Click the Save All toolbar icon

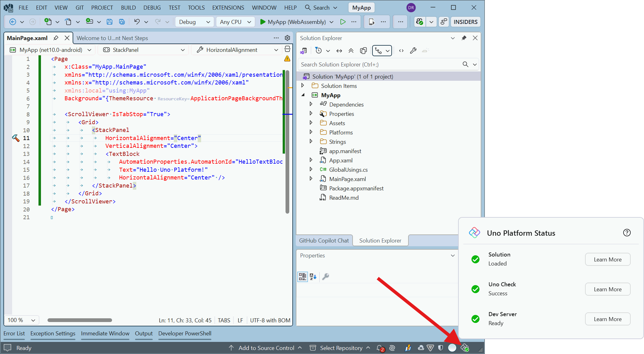(x=122, y=22)
